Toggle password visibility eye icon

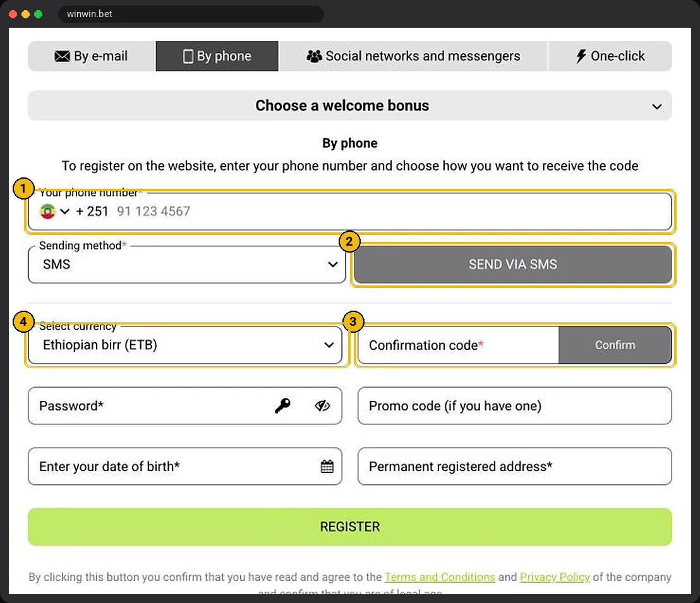click(322, 406)
